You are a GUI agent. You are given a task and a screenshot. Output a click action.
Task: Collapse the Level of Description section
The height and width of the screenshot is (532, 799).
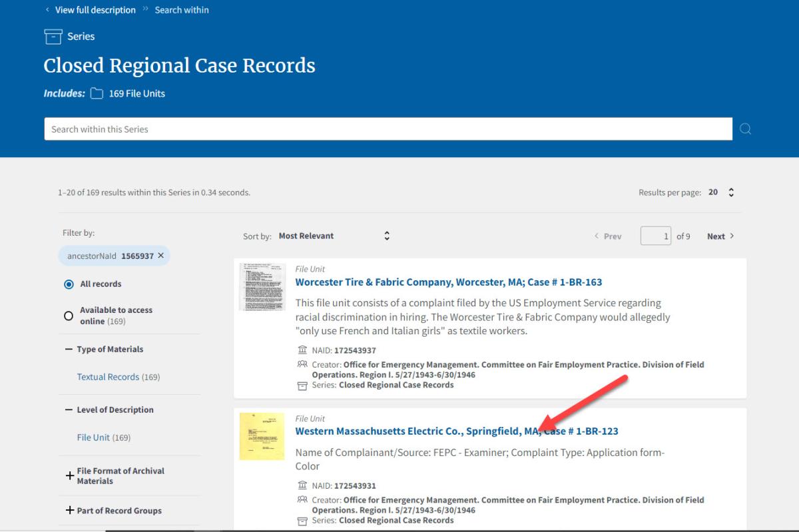[x=69, y=410]
